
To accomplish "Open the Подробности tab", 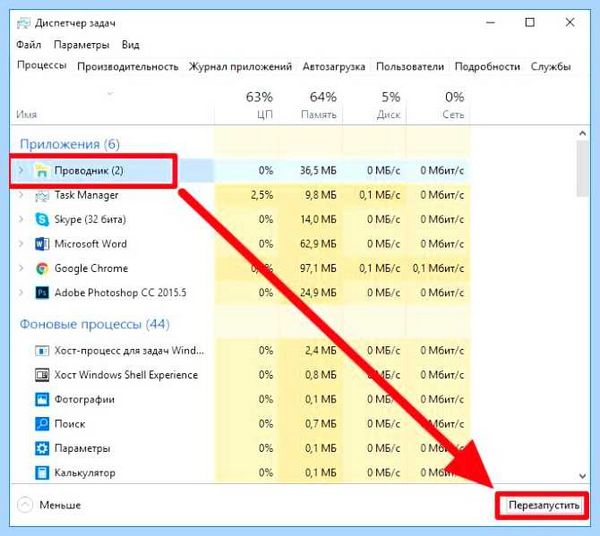I will pos(487,67).
